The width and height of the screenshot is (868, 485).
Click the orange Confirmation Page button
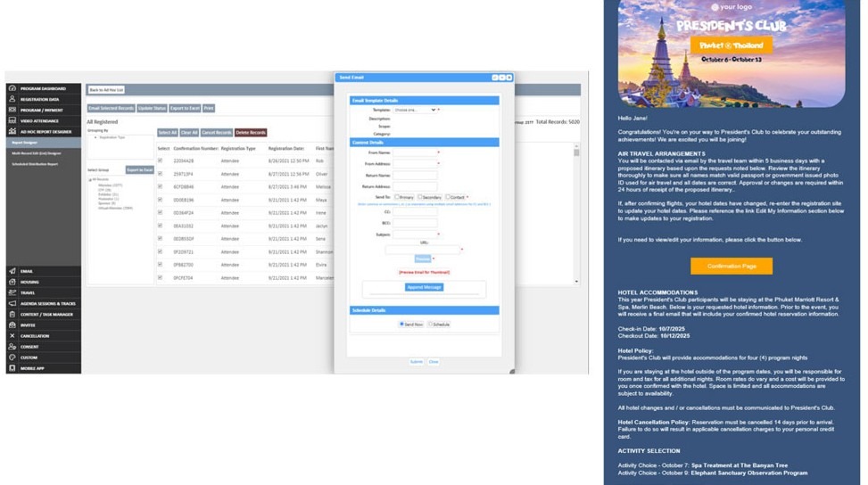[731, 266]
